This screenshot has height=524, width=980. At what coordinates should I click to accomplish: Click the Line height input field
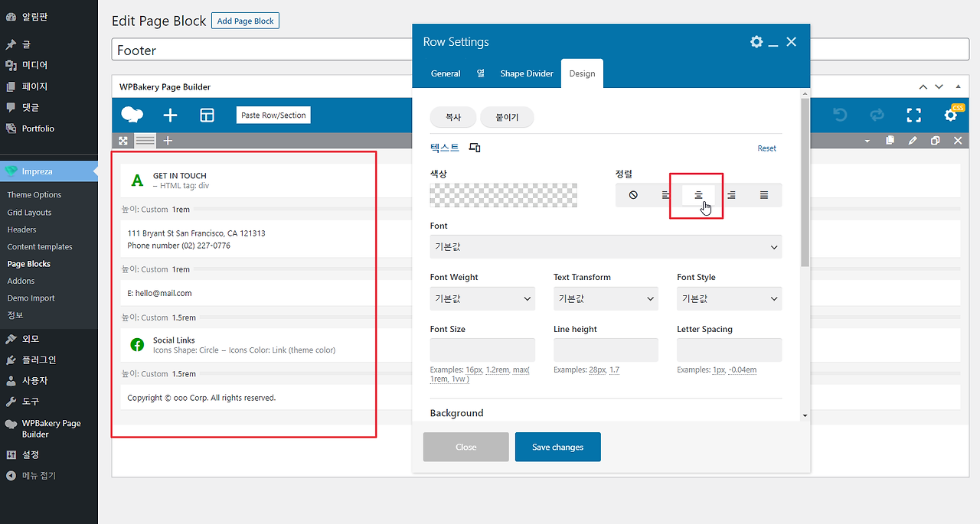pyautogui.click(x=606, y=350)
